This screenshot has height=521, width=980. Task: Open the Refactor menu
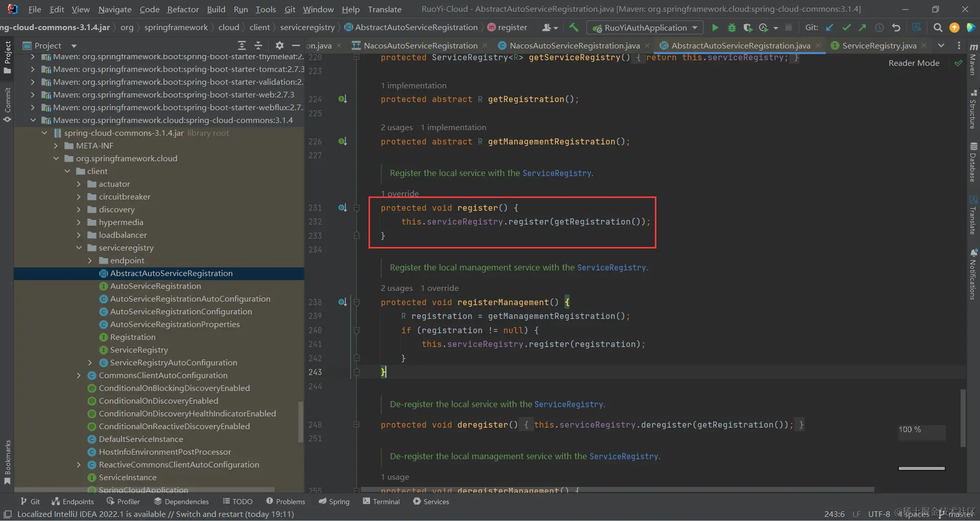[x=183, y=9]
